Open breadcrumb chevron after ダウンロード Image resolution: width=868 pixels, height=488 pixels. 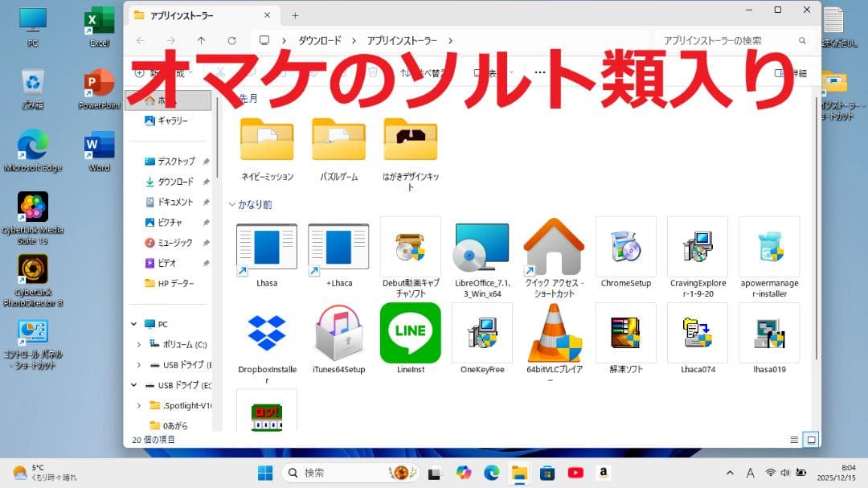354,40
